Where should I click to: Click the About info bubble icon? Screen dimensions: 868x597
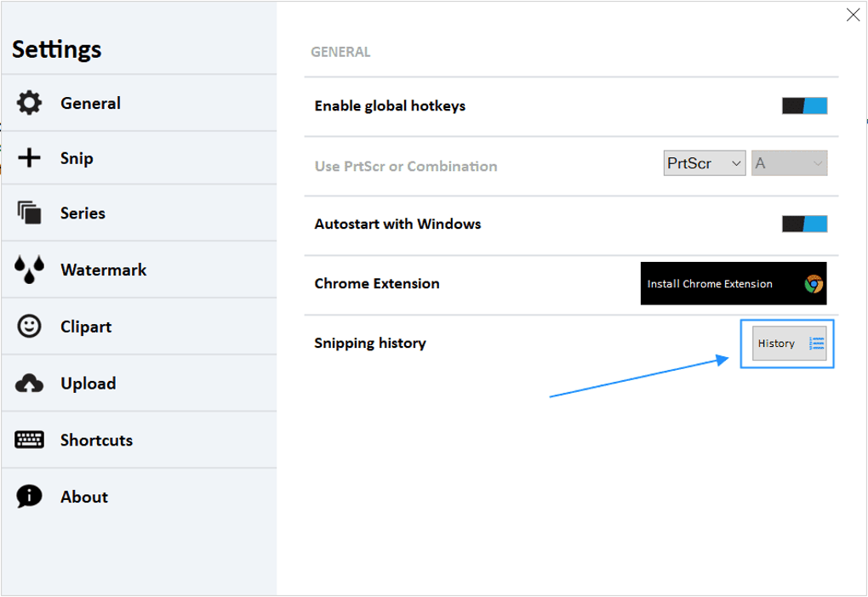point(29,497)
